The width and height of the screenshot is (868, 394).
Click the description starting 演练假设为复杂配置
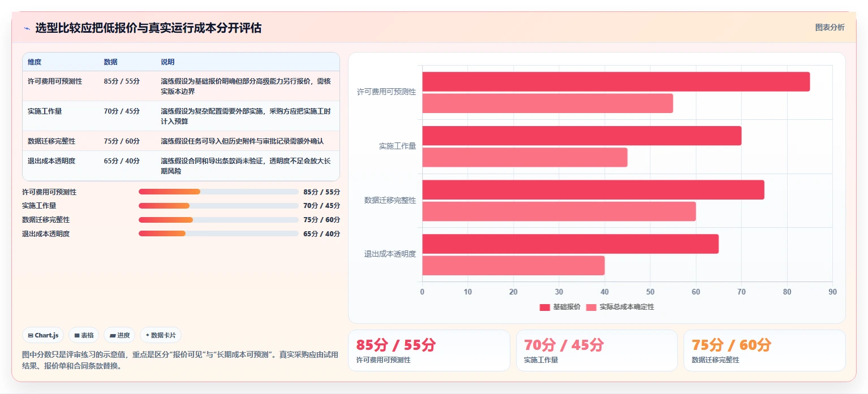[x=246, y=116]
